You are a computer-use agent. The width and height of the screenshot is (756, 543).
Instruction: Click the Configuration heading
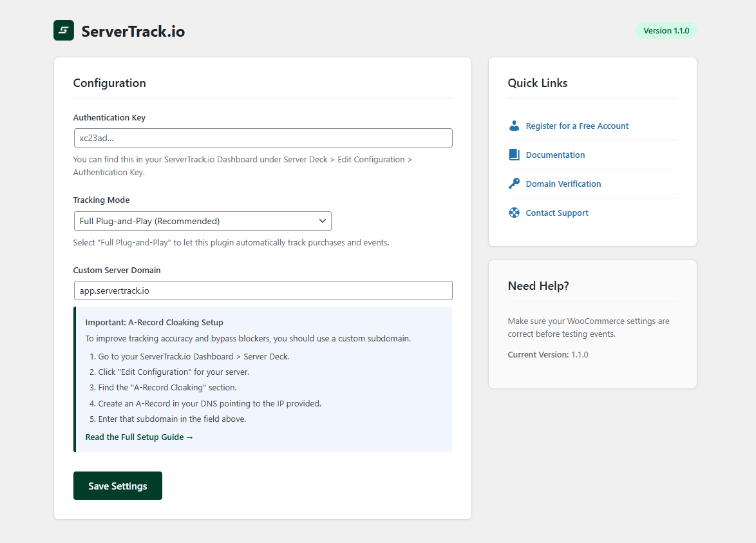point(109,83)
